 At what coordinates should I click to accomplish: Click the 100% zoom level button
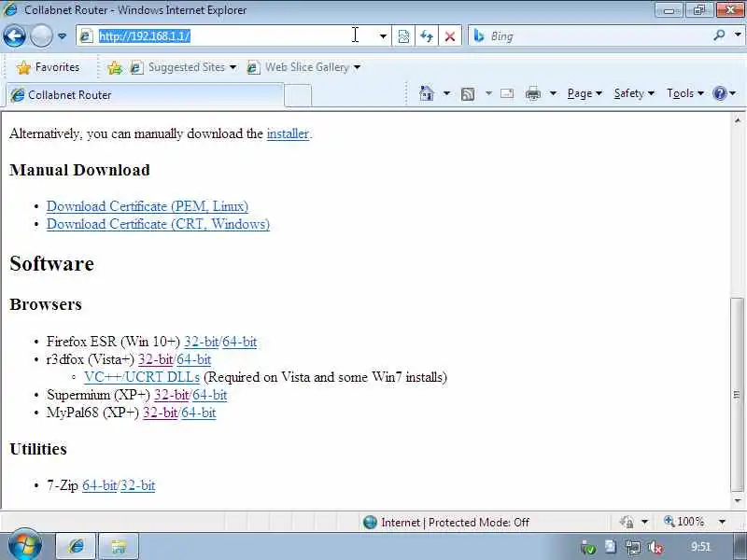tap(684, 522)
